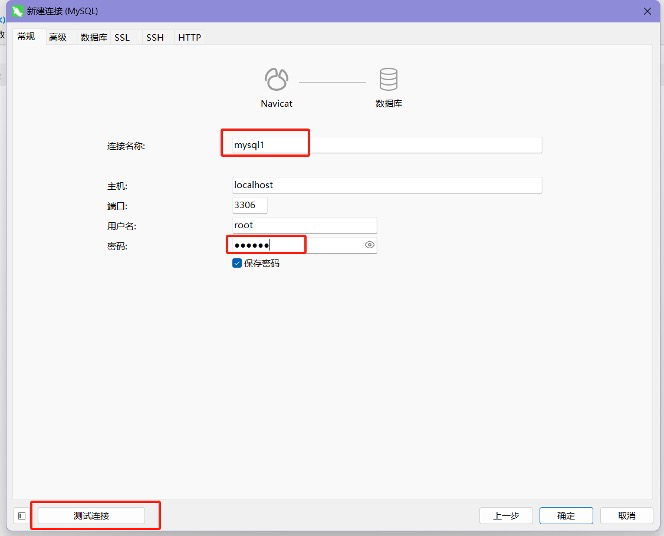Viewport: 664px width, 536px height.
Task: Open the 高级 tab
Action: pos(58,37)
